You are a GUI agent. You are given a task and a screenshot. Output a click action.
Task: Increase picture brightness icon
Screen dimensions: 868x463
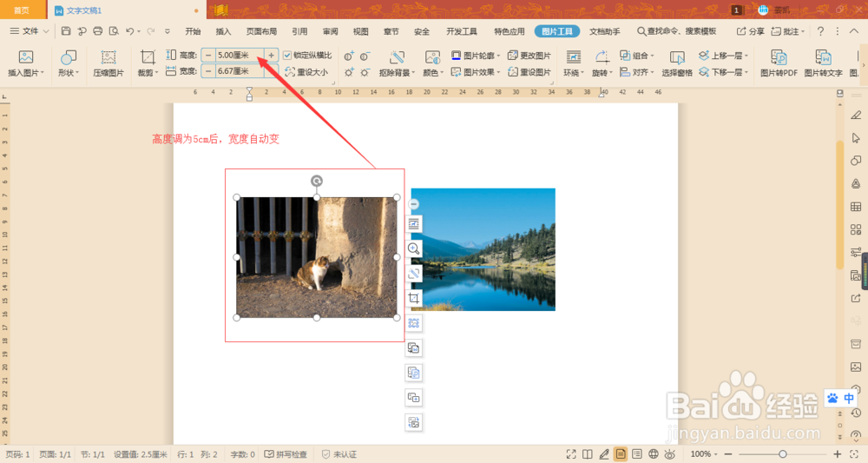click(349, 73)
